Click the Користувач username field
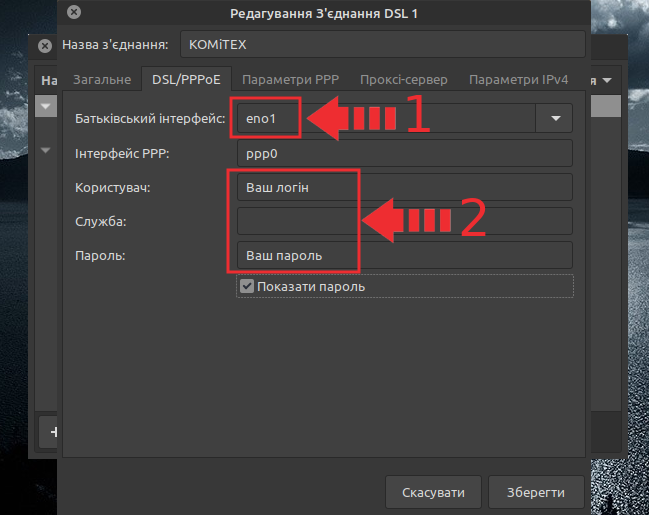 tap(405, 188)
